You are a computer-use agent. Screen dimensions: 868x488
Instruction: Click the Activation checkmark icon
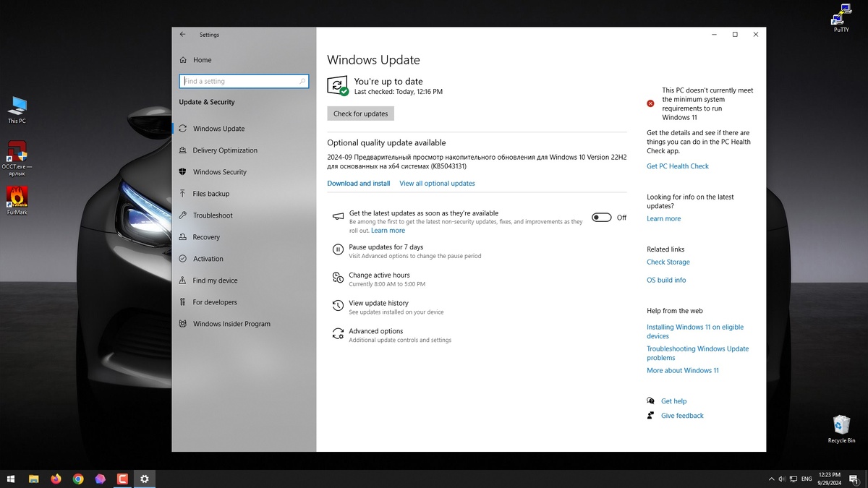point(183,259)
